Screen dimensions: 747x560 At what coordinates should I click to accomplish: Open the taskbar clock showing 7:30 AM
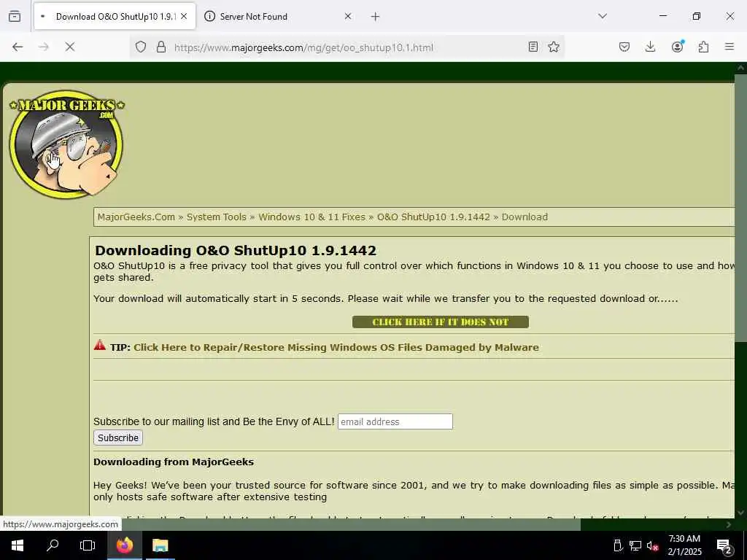click(x=684, y=545)
